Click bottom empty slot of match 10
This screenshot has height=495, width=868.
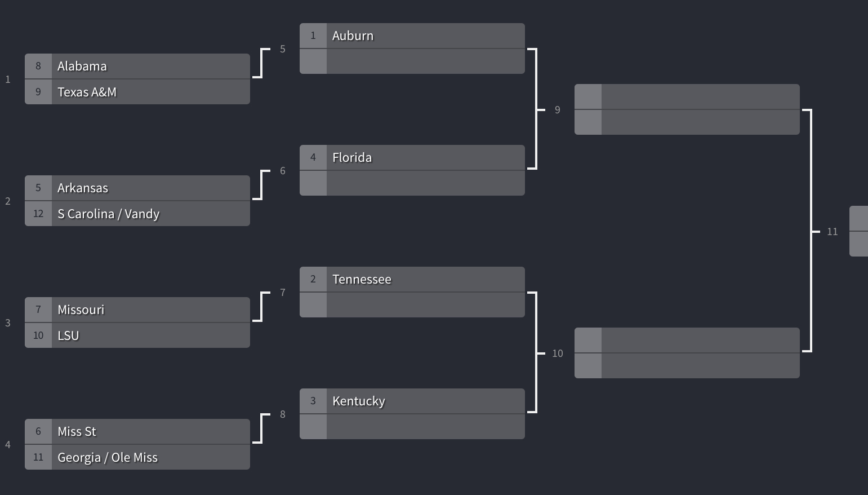[687, 366]
